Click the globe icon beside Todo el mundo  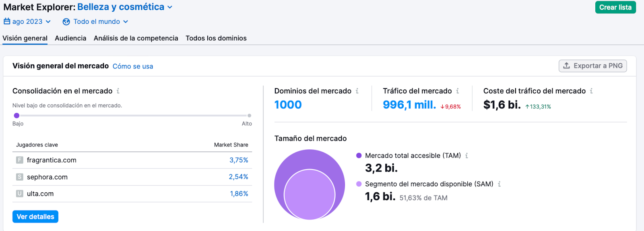tap(66, 22)
